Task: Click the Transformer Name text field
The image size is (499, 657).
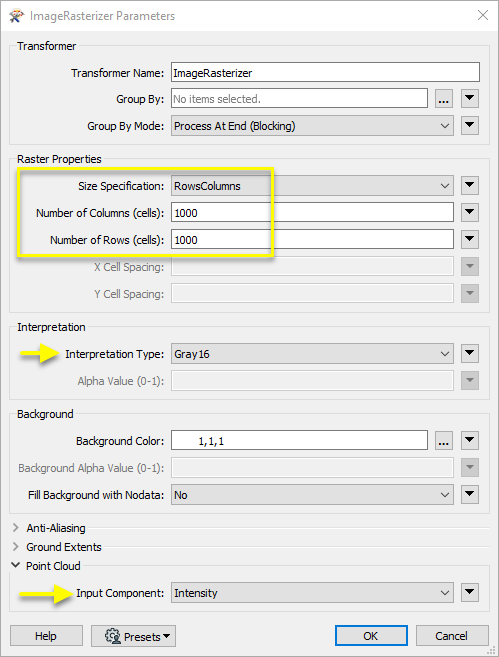Action: click(325, 72)
